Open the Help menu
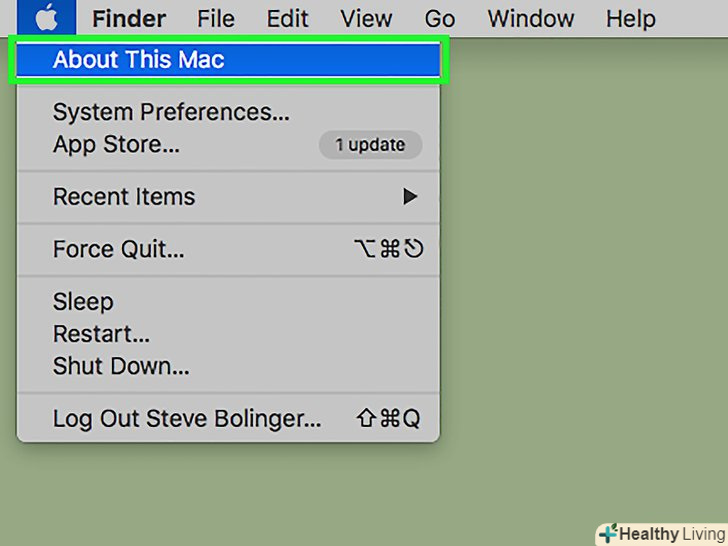 pos(630,18)
